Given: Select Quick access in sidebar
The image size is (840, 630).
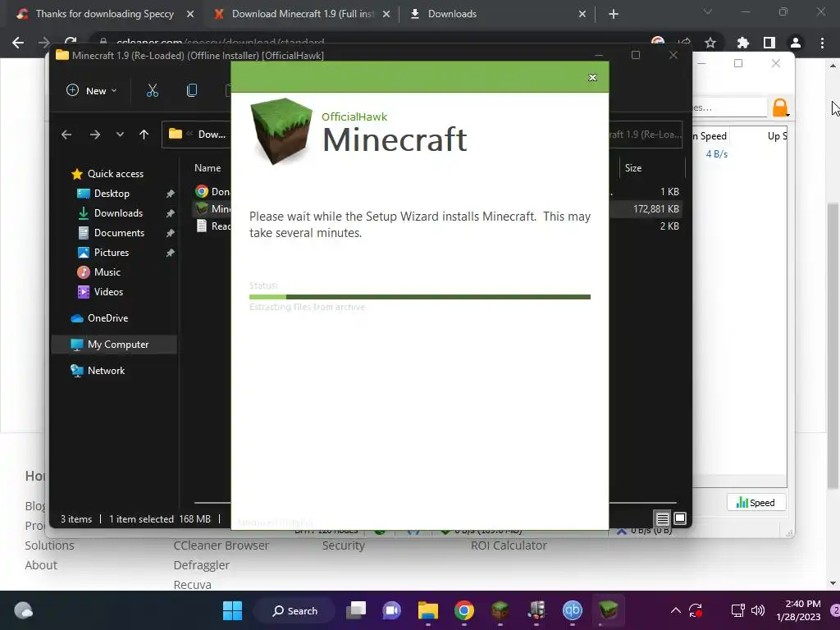Looking at the screenshot, I should (x=115, y=174).
